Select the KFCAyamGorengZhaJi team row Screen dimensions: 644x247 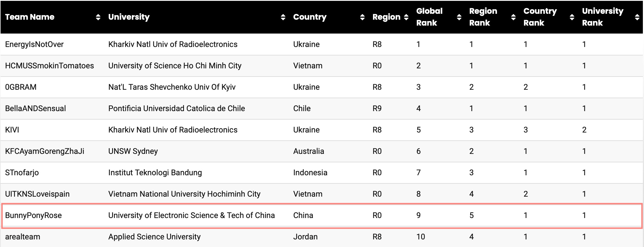[322, 151]
